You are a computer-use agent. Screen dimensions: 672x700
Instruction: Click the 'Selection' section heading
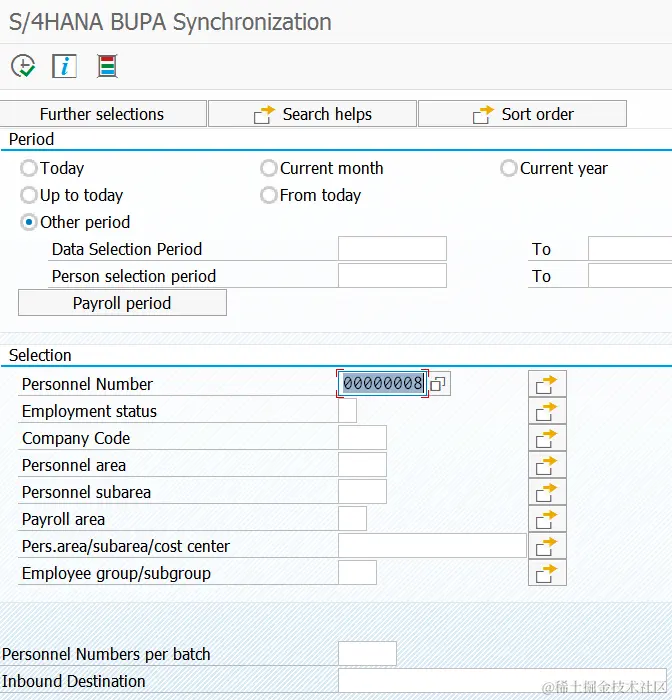(x=40, y=355)
